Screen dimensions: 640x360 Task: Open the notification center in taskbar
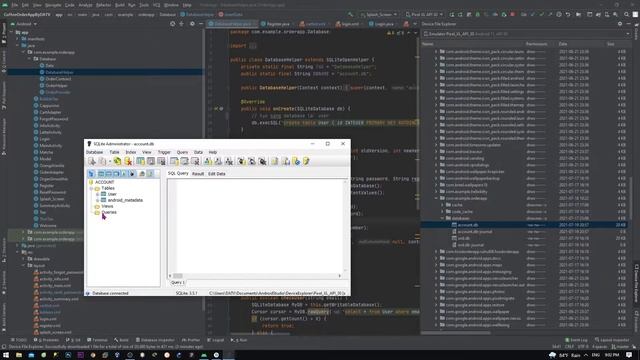(x=629, y=355)
